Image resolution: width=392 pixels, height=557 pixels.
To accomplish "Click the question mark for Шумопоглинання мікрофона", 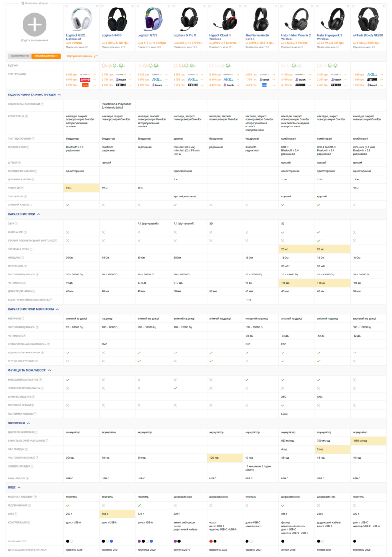I will coord(49,344).
